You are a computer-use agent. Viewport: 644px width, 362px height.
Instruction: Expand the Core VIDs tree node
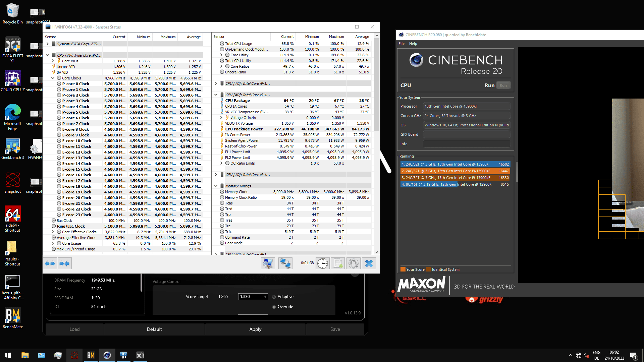pyautogui.click(x=53, y=61)
